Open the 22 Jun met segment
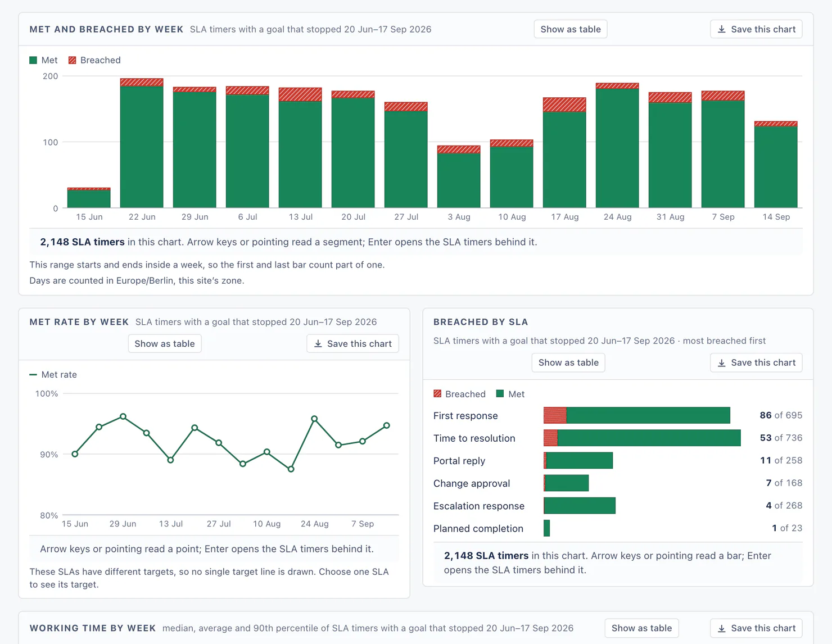This screenshot has height=644, width=832. [142, 147]
